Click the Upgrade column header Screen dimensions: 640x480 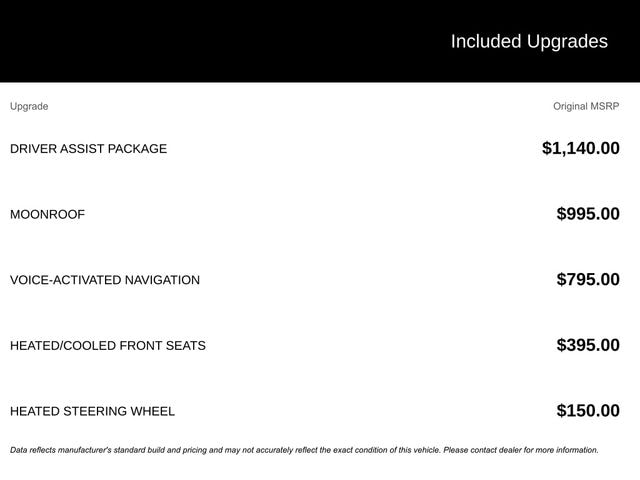click(x=29, y=106)
